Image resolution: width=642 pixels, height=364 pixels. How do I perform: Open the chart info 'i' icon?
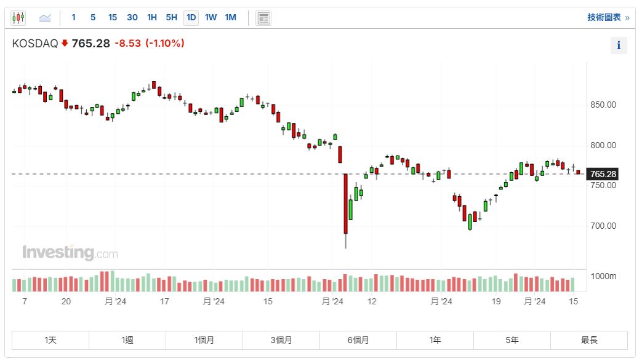click(x=619, y=45)
